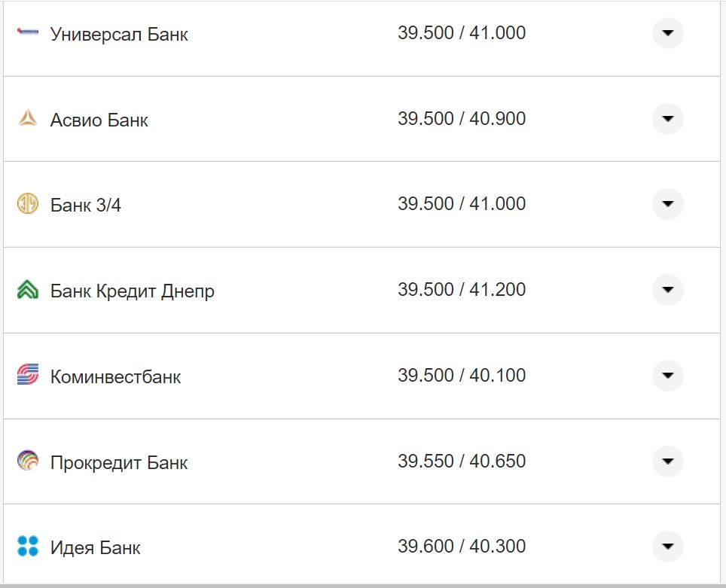Expand the Прокредит Банк row
Screen dimensions: 726x588
click(x=667, y=461)
